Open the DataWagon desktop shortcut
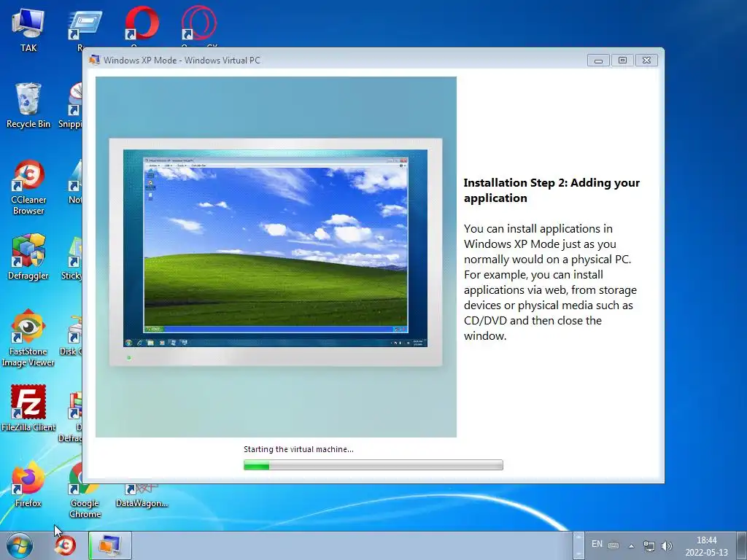The image size is (747, 560). (x=142, y=496)
